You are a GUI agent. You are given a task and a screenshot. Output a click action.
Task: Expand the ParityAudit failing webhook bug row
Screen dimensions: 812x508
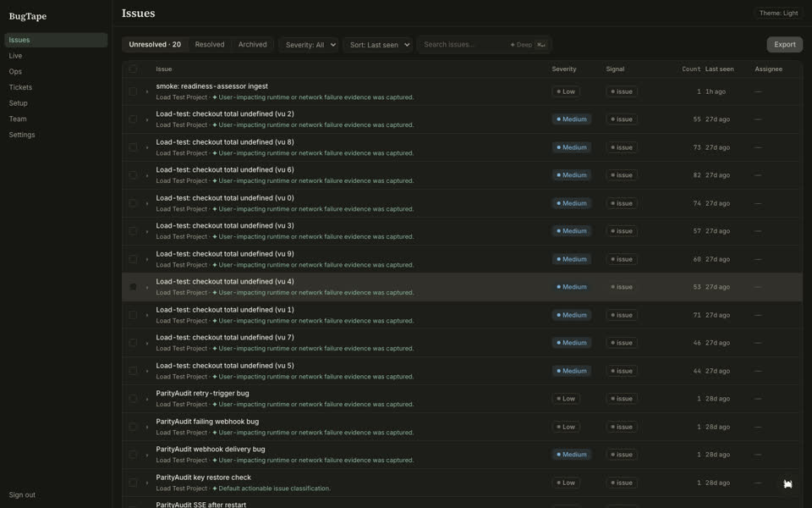[147, 427]
